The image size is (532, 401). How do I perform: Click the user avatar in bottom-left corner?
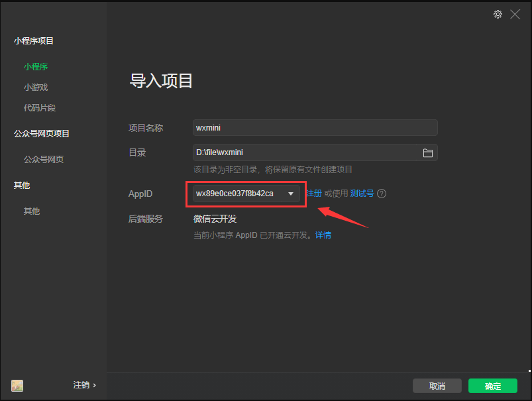point(17,385)
